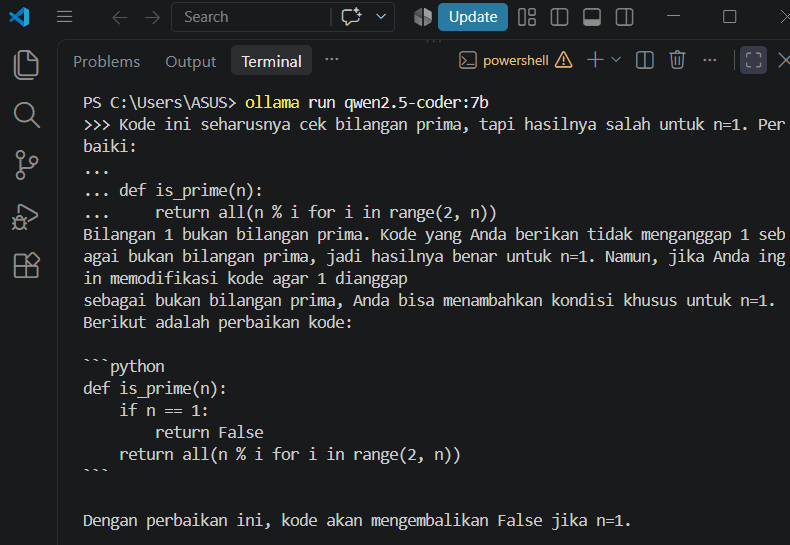This screenshot has height=545, width=790.
Task: Maximize the VS Code window
Action: 729,17
